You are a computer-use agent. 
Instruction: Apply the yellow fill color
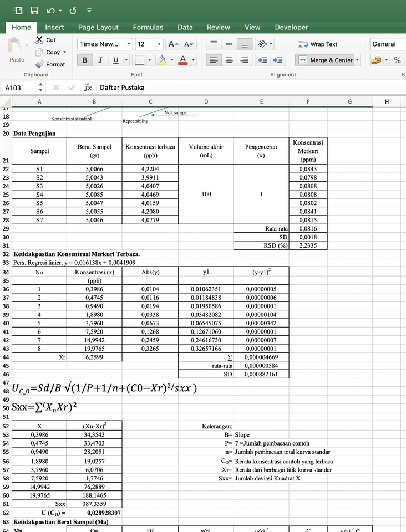(x=161, y=60)
